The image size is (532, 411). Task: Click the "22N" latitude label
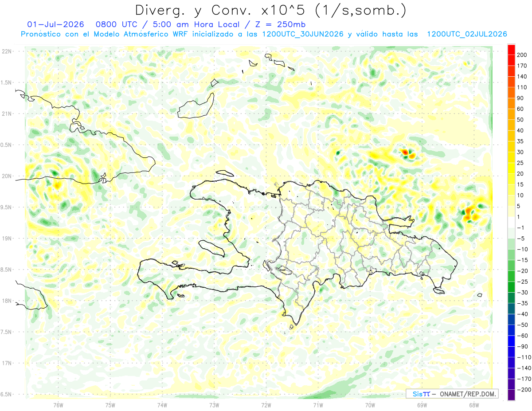click(x=7, y=51)
